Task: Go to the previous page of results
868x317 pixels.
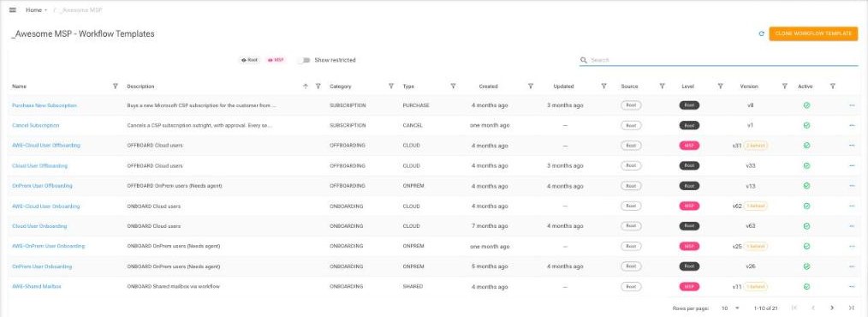Action: click(x=813, y=308)
